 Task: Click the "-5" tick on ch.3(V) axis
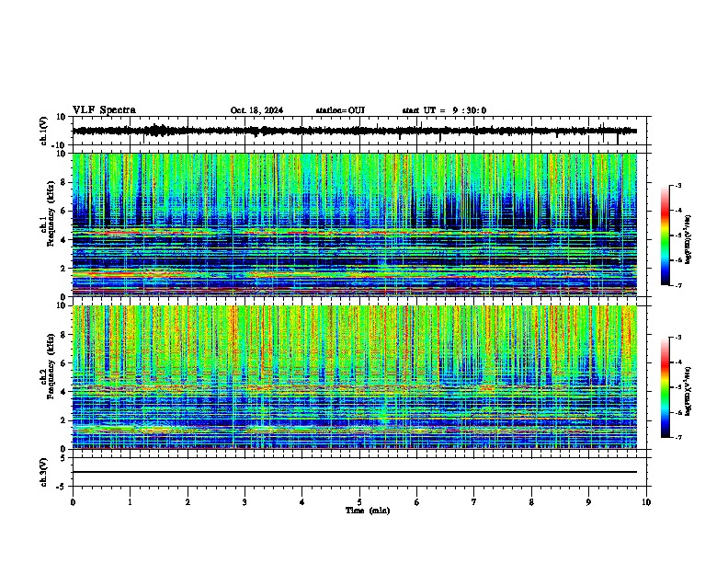pyautogui.click(x=62, y=487)
